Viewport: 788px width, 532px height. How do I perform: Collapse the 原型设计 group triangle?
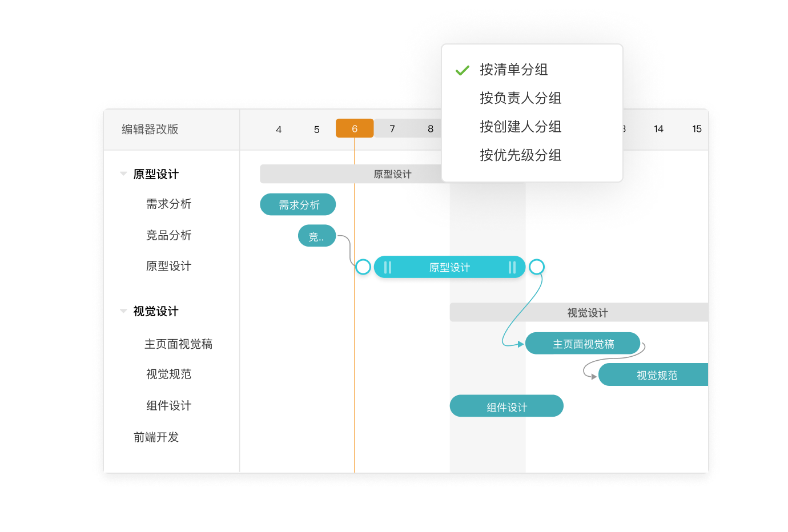tap(123, 174)
